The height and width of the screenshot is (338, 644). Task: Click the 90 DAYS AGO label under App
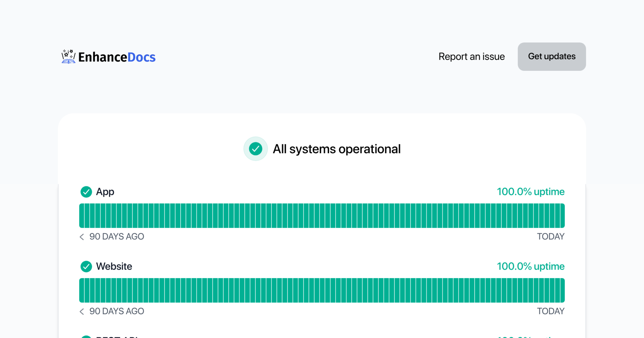click(117, 237)
